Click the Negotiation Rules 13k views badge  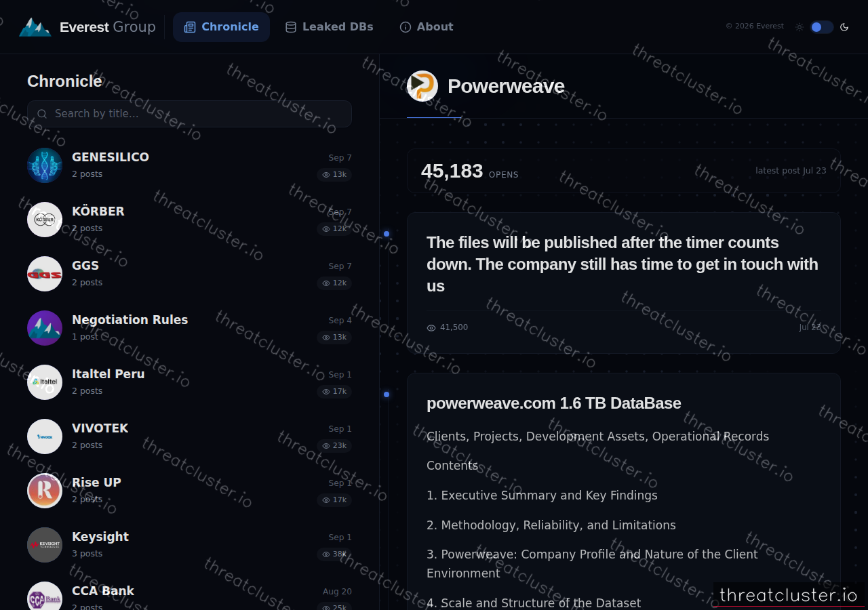pos(334,338)
